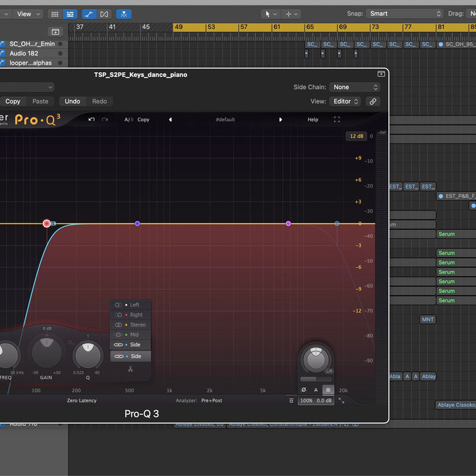The image size is (476, 476).
Task: Open the View Editor dropdown
Action: (345, 101)
